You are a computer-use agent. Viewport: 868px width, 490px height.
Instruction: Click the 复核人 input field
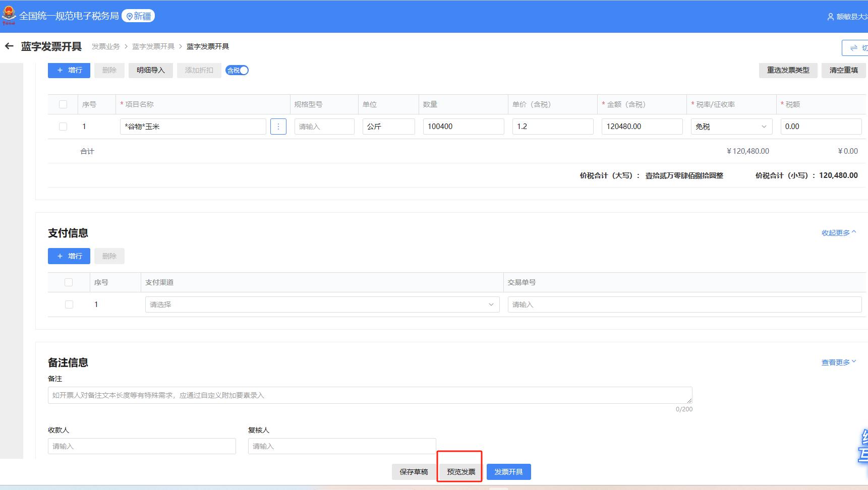(342, 446)
